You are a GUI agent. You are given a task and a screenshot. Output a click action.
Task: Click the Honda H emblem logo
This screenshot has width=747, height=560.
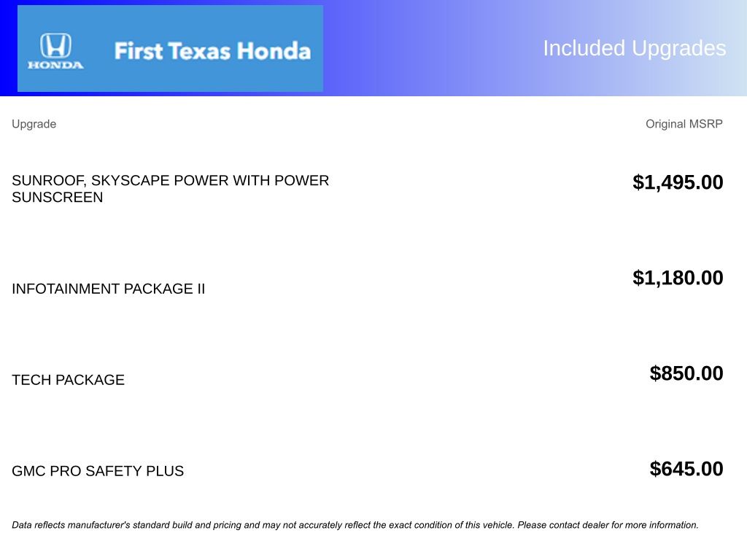[x=55, y=46]
